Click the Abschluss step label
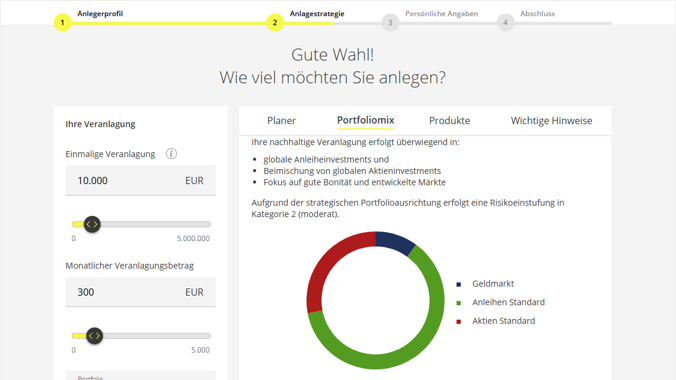The width and height of the screenshot is (676, 380). [537, 14]
